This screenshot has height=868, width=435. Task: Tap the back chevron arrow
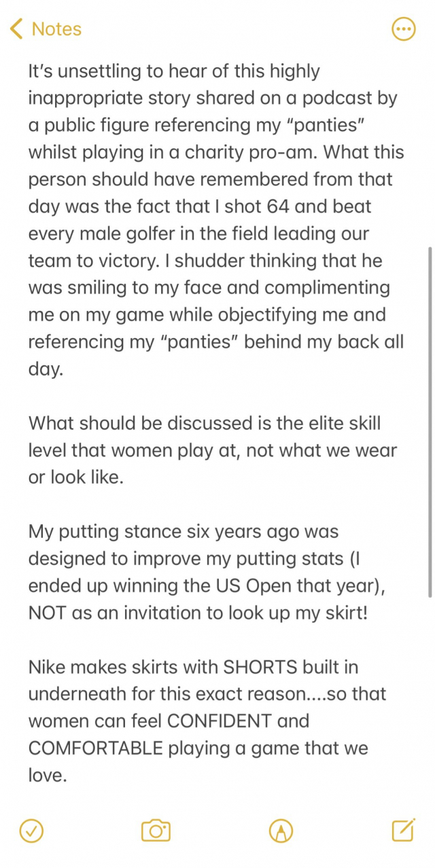point(17,29)
